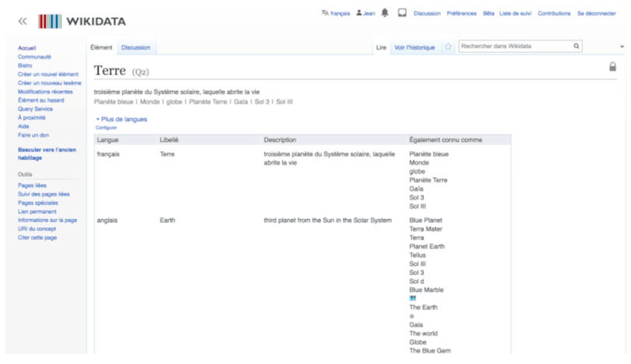Switch to the Discussion tab

(136, 47)
